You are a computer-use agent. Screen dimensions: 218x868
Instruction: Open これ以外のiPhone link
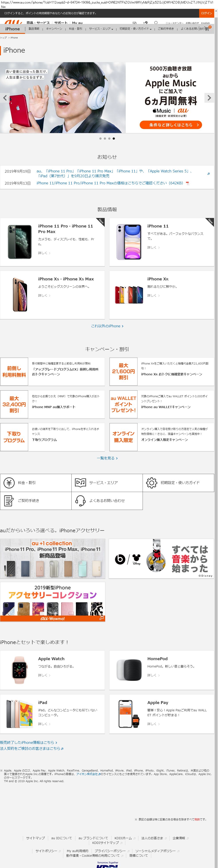coord(107,326)
